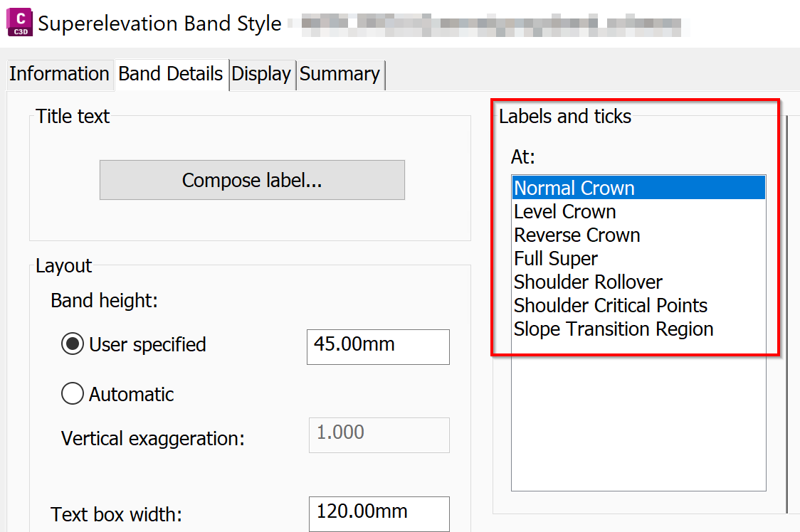Select Shoulder Rollover in the list
The image size is (800, 532).
pyautogui.click(x=588, y=282)
